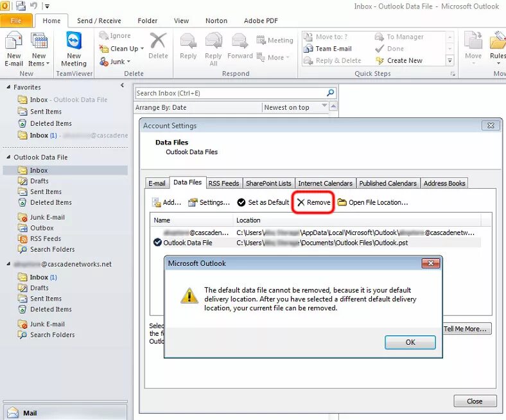
Task: Choose the Team E-mail quick step
Action: click(x=327, y=48)
